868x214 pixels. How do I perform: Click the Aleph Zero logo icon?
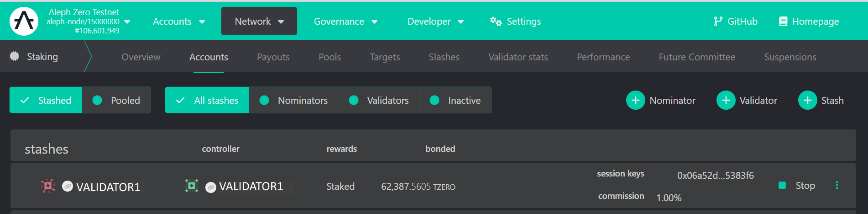click(x=24, y=21)
